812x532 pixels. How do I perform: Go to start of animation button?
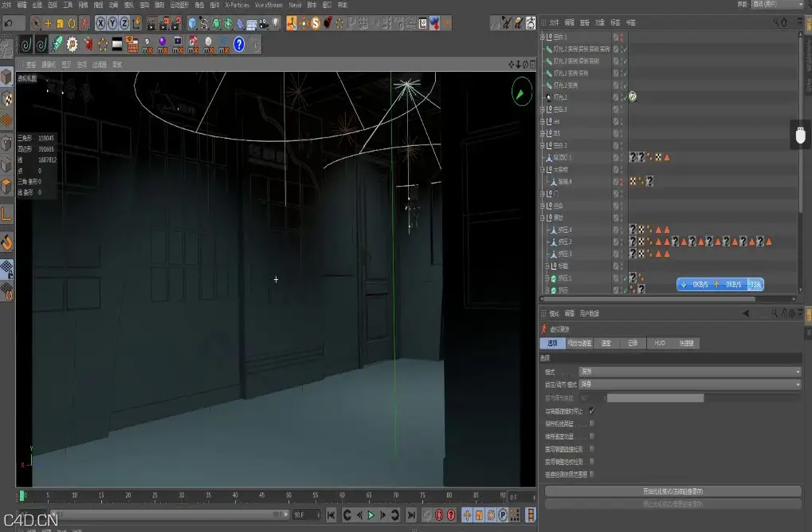pos(331,515)
